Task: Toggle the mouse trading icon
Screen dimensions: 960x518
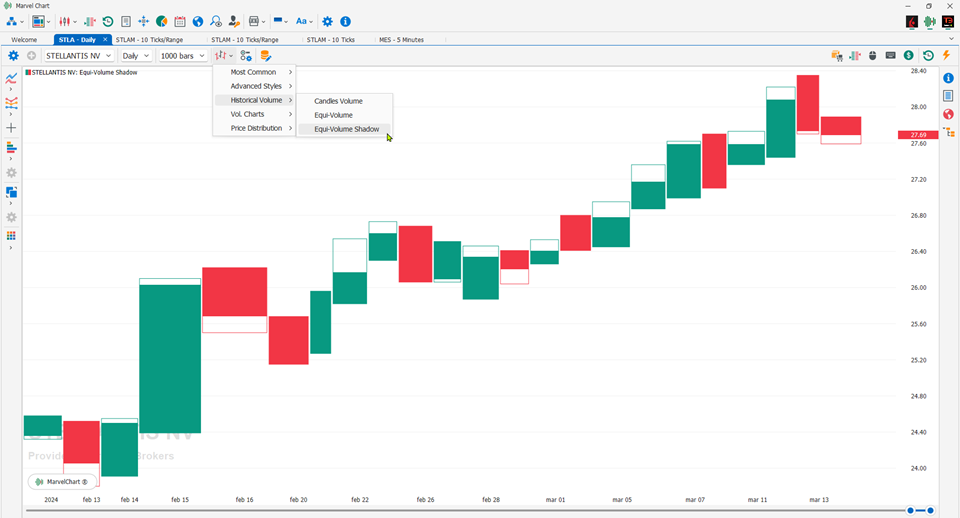Action: [x=872, y=56]
